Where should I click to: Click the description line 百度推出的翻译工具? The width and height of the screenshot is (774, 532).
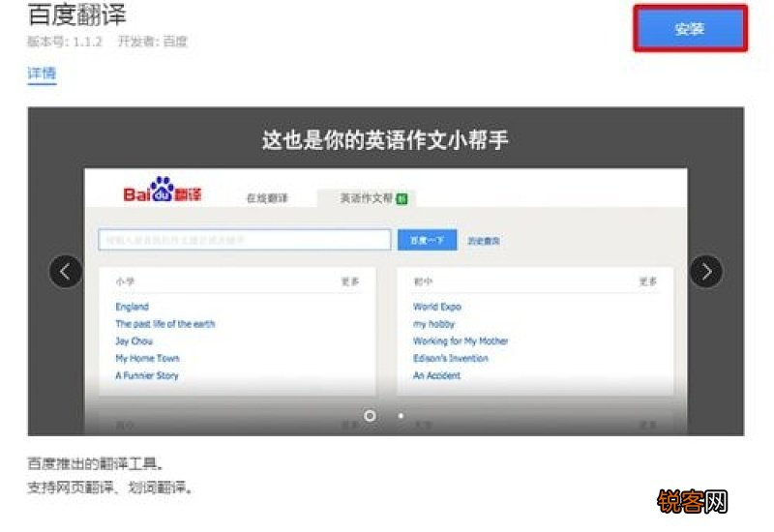pyautogui.click(x=95, y=463)
